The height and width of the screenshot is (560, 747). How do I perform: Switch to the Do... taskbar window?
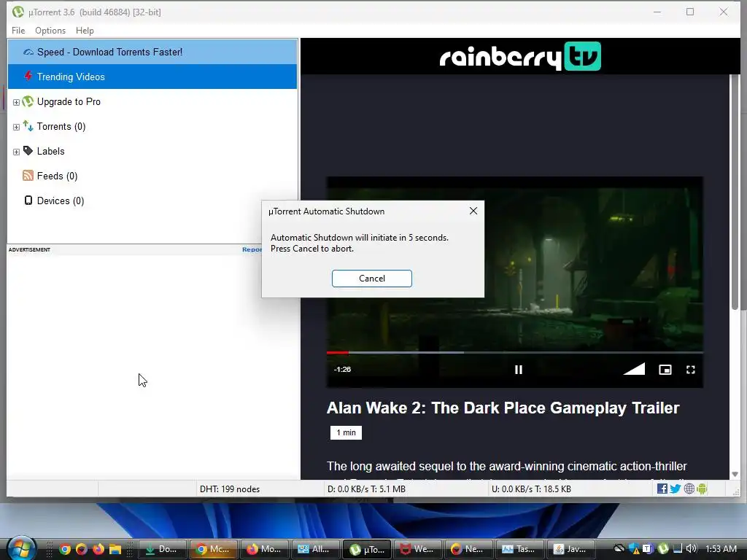click(x=163, y=549)
